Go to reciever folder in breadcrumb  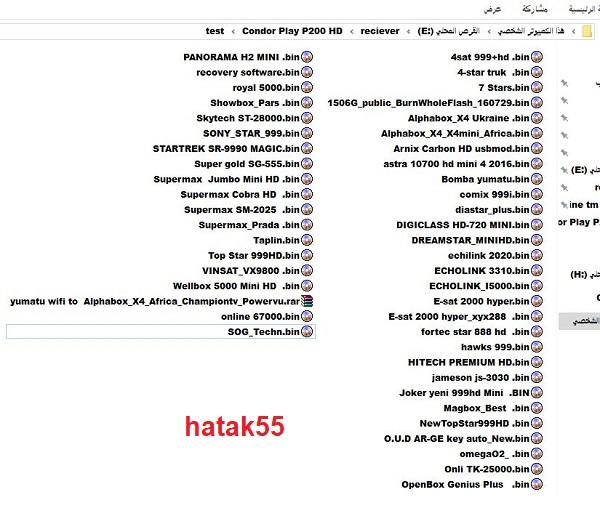380,31
